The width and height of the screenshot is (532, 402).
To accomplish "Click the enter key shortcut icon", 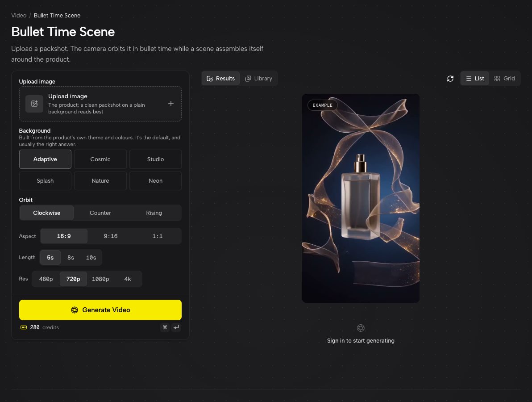I will pos(176,327).
